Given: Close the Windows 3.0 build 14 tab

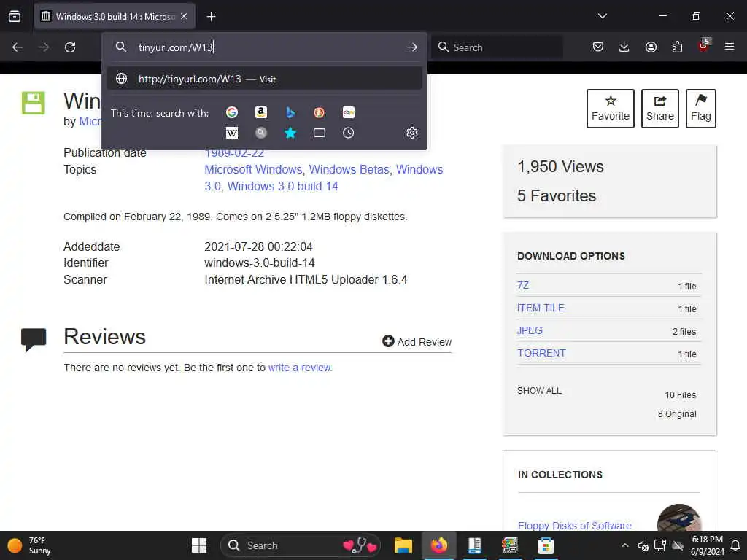Looking at the screenshot, I should [x=184, y=16].
